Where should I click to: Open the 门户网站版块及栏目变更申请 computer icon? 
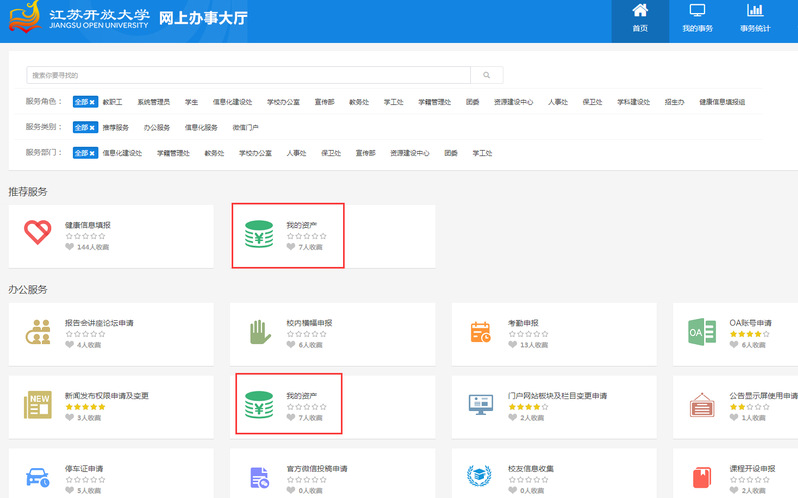point(480,404)
